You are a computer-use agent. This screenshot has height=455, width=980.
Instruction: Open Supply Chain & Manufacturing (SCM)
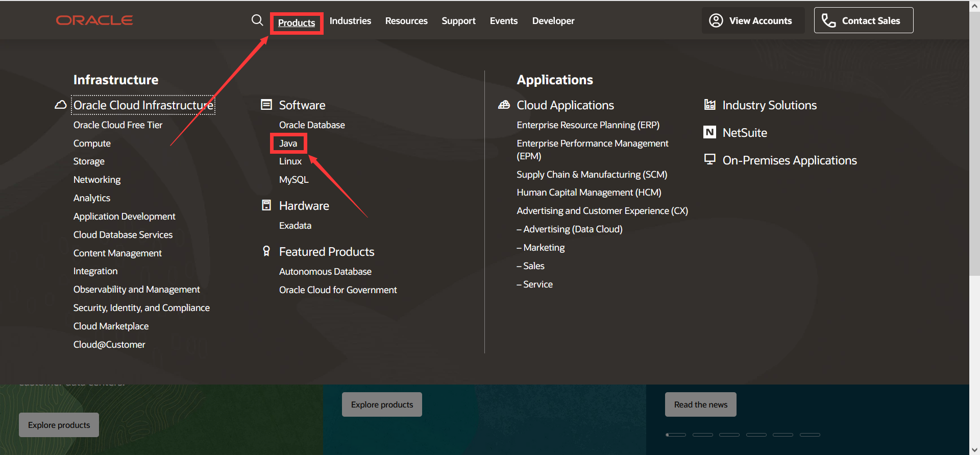pyautogui.click(x=592, y=175)
